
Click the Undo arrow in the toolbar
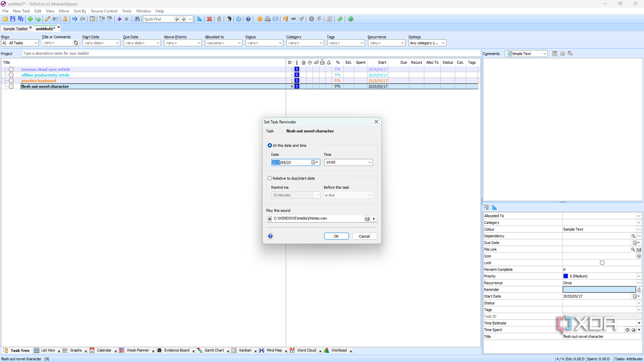pos(75,19)
